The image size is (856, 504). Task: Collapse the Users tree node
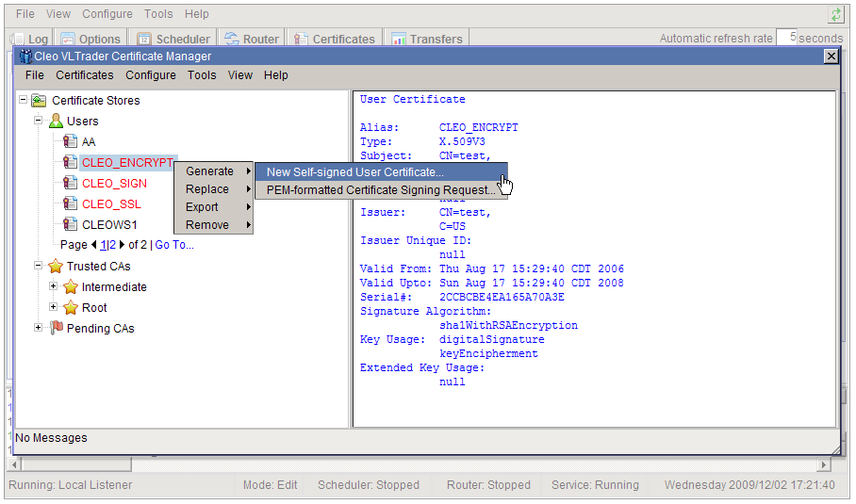[39, 122]
